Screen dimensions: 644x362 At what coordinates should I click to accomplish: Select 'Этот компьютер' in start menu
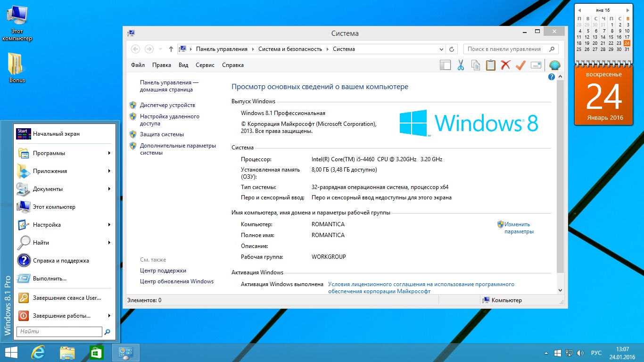[66, 207]
